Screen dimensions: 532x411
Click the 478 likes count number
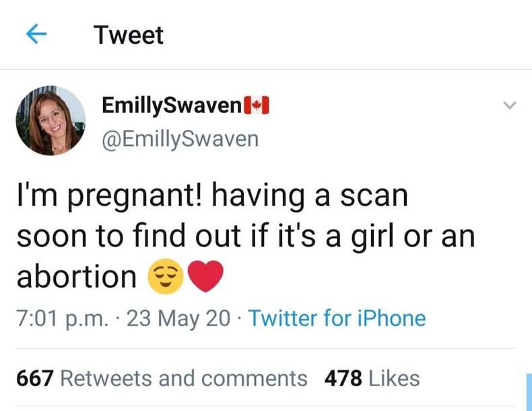343,378
